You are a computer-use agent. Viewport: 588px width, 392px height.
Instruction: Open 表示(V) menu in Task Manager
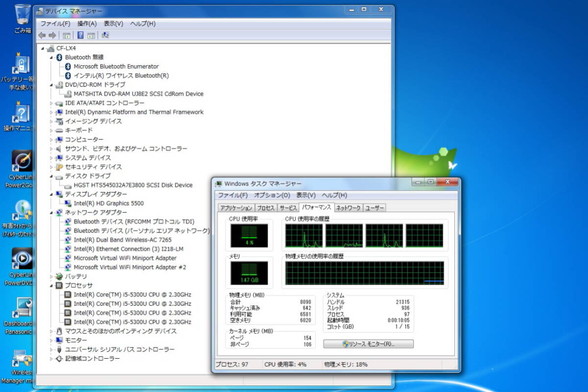coord(306,195)
